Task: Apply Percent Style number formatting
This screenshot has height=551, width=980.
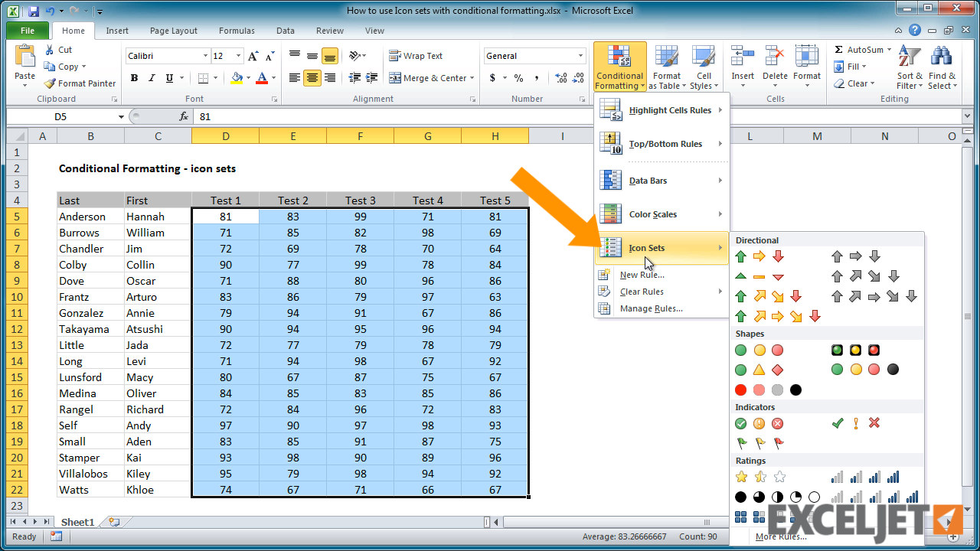Action: (518, 77)
